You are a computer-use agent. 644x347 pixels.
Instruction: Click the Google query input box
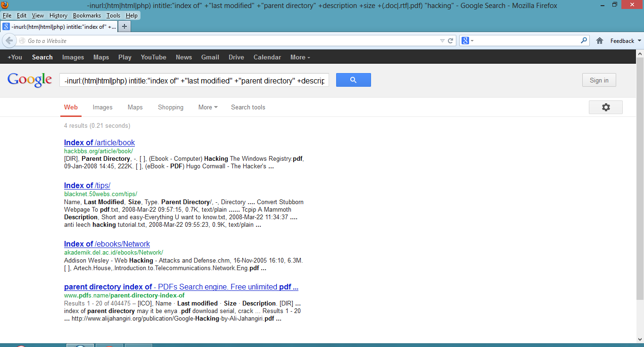pos(194,80)
